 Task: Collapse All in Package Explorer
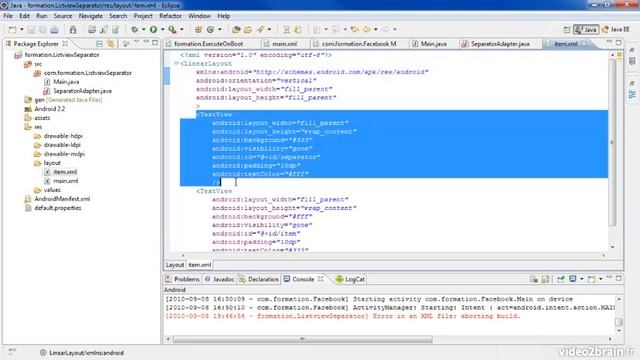[x=100, y=43]
